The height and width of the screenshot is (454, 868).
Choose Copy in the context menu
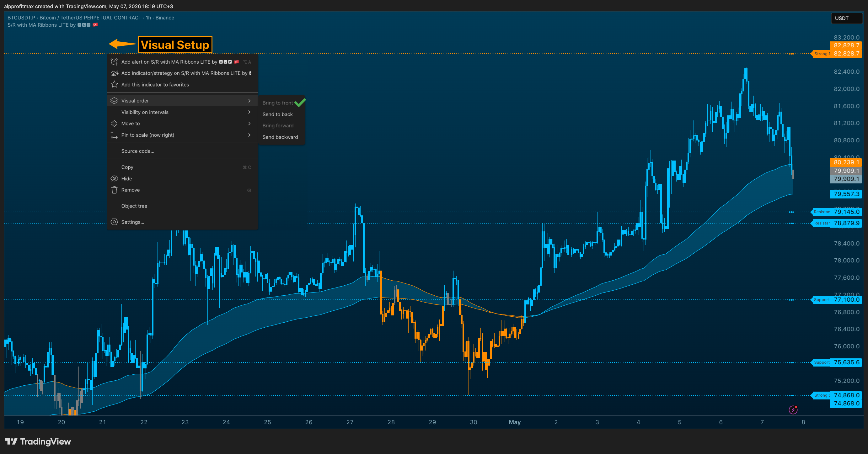(183, 167)
